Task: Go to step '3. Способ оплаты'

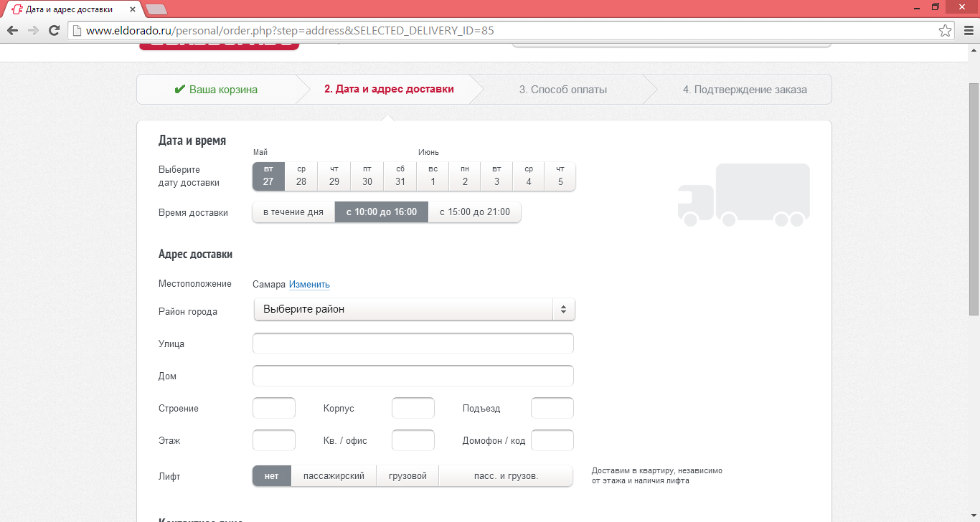Action: tap(563, 90)
